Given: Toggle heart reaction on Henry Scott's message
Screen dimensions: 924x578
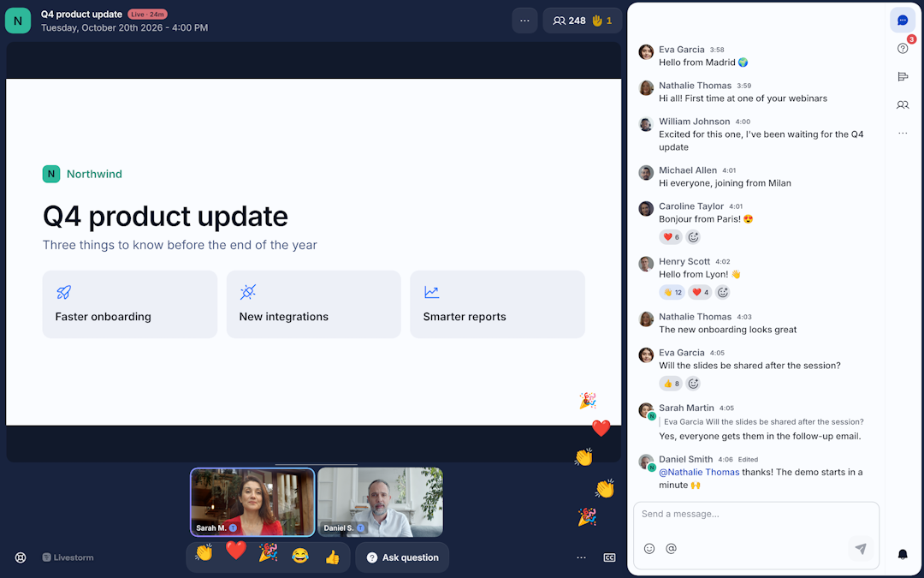Looking at the screenshot, I should pyautogui.click(x=700, y=292).
